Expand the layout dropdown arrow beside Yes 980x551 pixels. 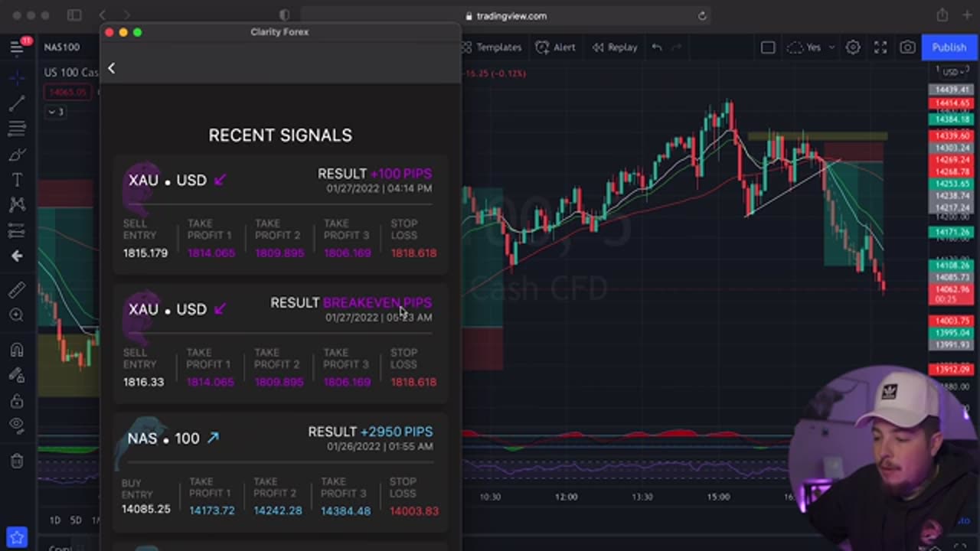(x=831, y=47)
